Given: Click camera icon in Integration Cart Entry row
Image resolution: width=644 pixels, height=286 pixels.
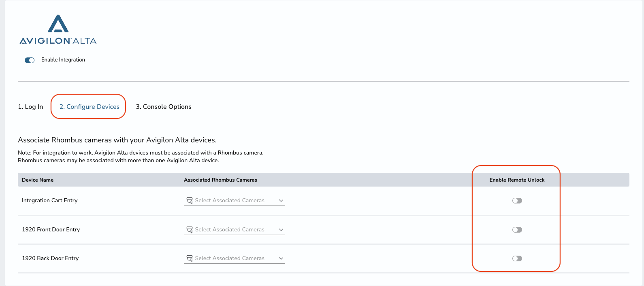Looking at the screenshot, I should 189,201.
